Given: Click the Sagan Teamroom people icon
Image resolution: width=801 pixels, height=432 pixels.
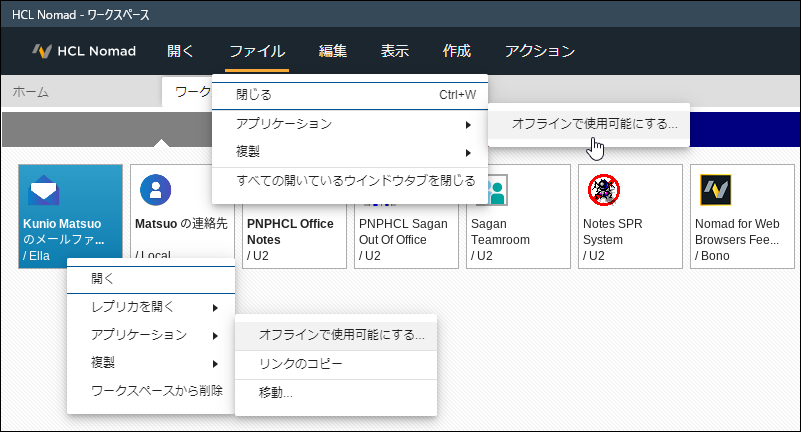Looking at the screenshot, I should 494,190.
